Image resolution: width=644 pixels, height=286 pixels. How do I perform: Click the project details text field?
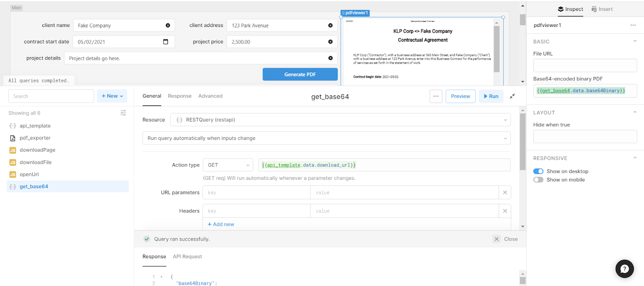[x=200, y=58]
